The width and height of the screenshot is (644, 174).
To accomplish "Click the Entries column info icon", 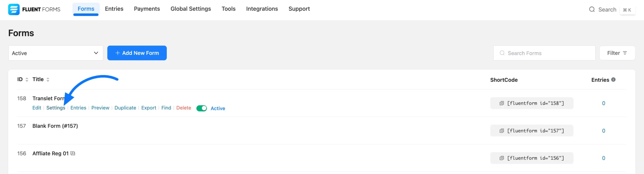I will click(x=613, y=80).
